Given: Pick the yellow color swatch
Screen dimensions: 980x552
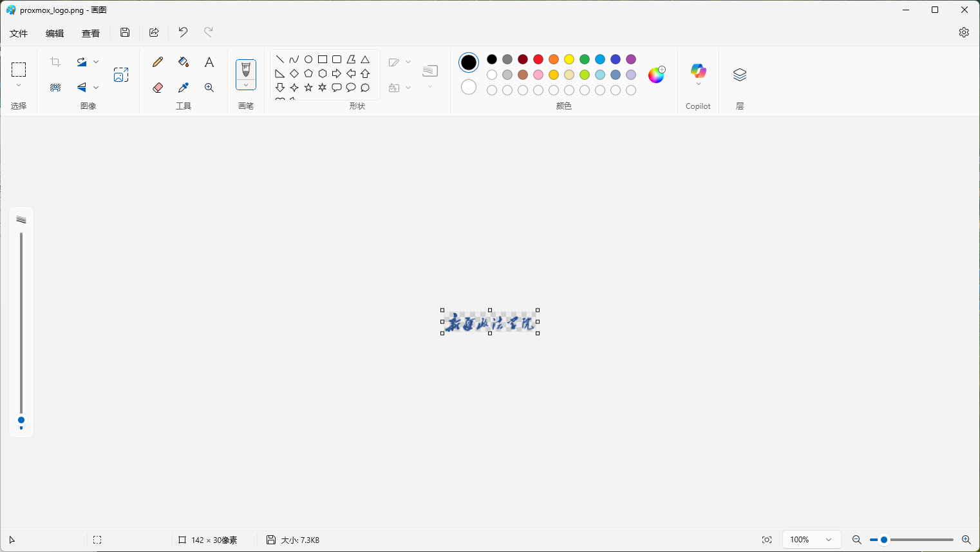Looking at the screenshot, I should click(x=569, y=59).
